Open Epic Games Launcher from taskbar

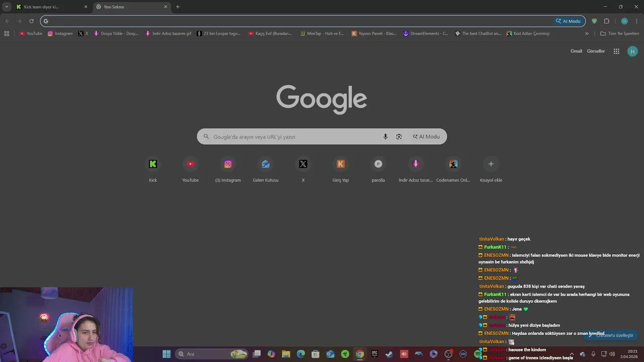(374, 354)
